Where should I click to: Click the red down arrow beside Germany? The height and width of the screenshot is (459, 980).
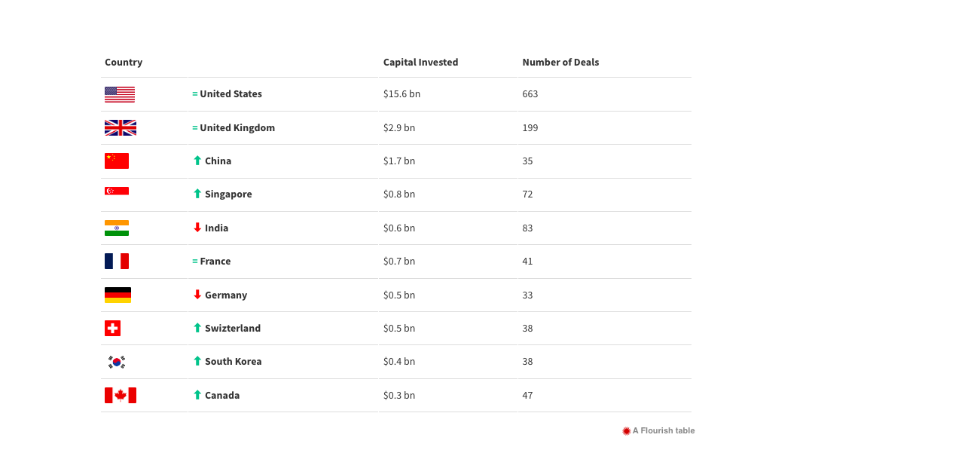pos(197,295)
